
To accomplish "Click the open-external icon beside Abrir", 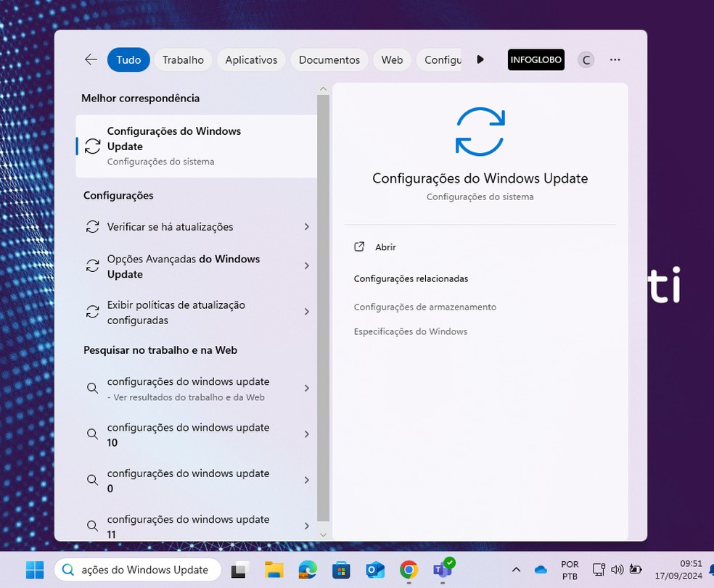I will pos(359,247).
